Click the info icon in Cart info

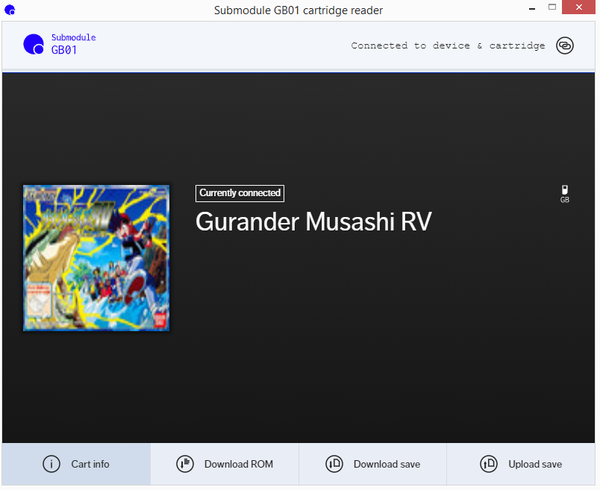[x=50, y=464]
